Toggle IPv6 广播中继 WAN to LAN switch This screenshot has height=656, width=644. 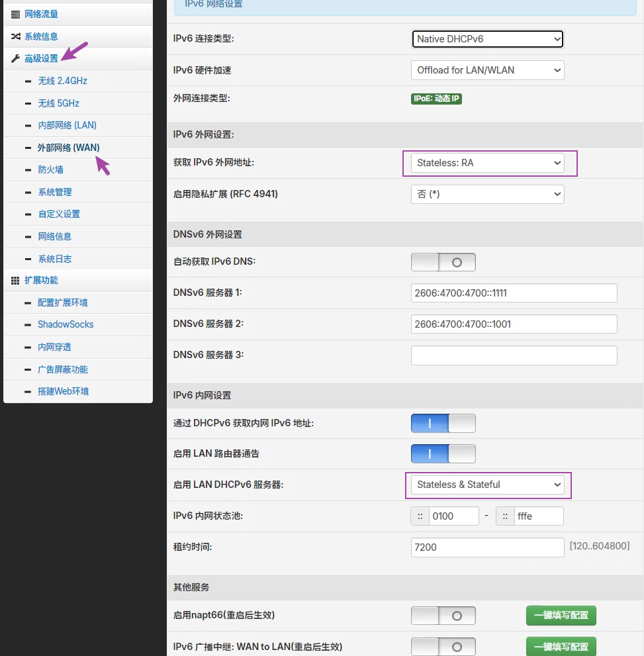(443, 647)
